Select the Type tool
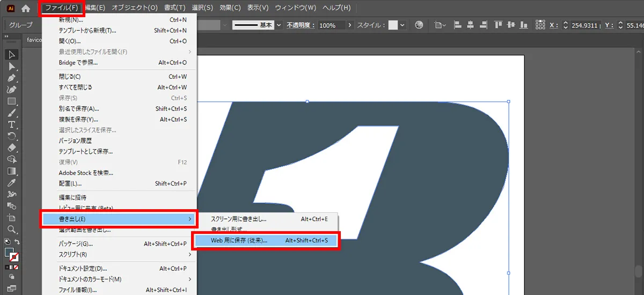 point(12,124)
